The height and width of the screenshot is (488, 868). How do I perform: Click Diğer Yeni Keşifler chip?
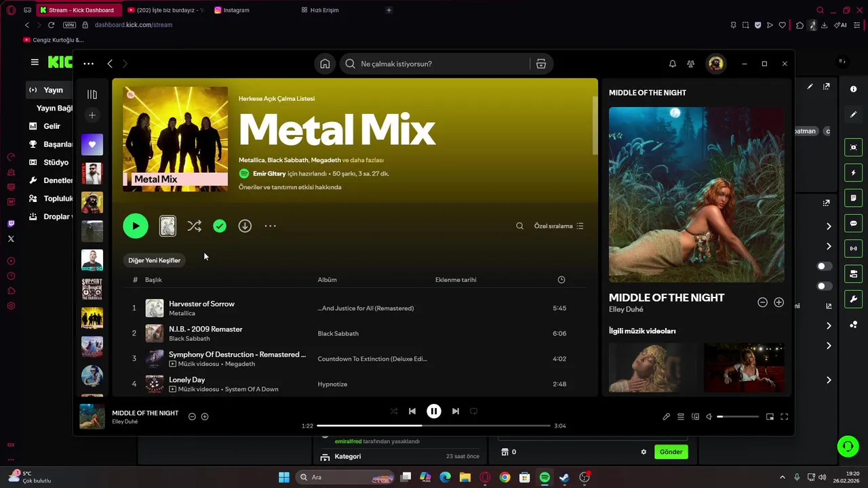(x=155, y=260)
